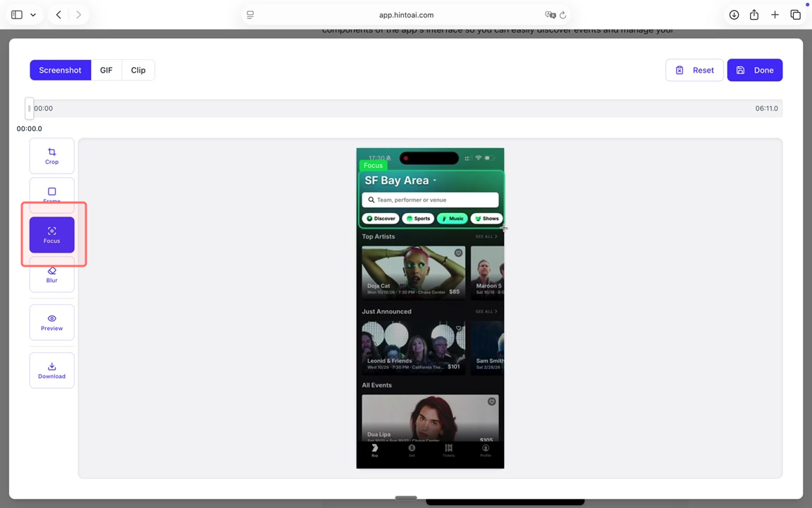The height and width of the screenshot is (508, 812).
Task: Click the Reset button
Action: coord(694,70)
